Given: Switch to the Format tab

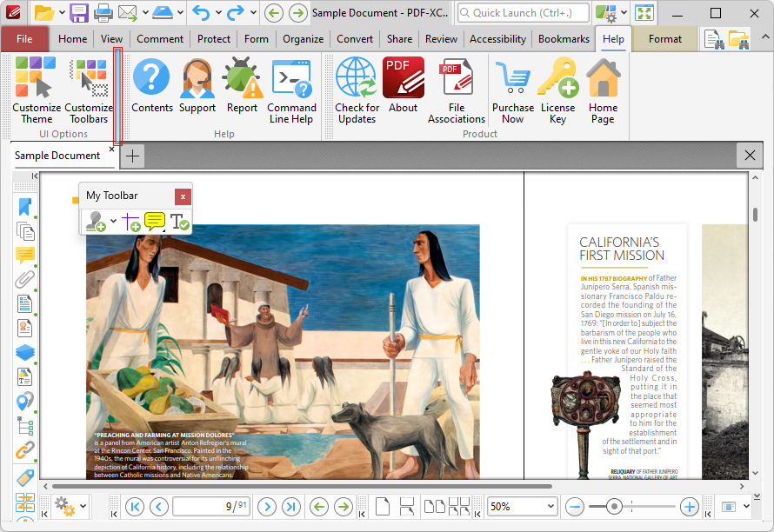Looking at the screenshot, I should [665, 39].
